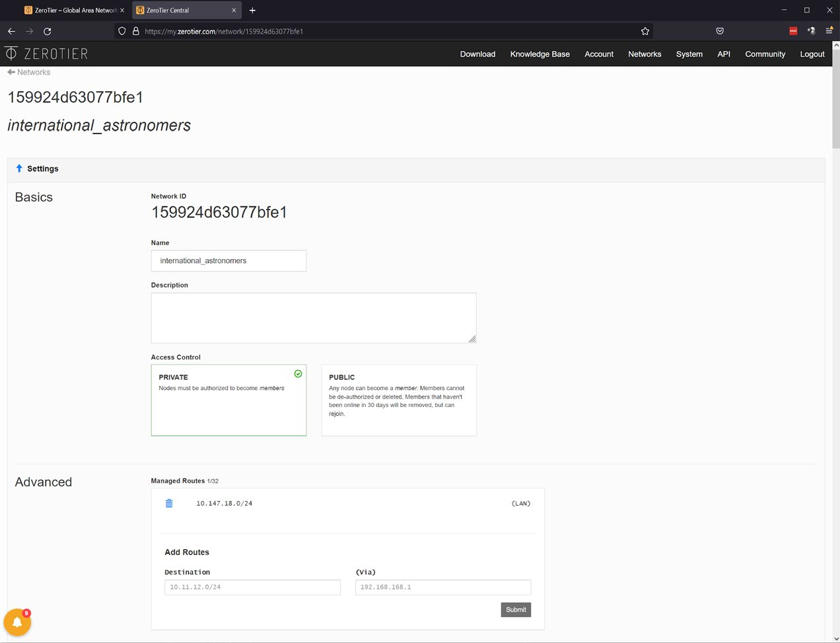Close the ZeroTier Central tab

pyautogui.click(x=234, y=10)
